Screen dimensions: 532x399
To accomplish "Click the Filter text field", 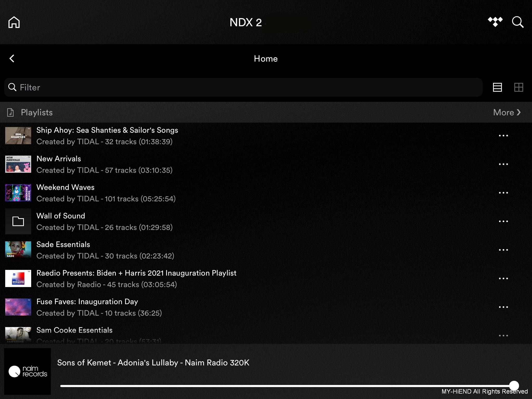I will tap(243, 87).
